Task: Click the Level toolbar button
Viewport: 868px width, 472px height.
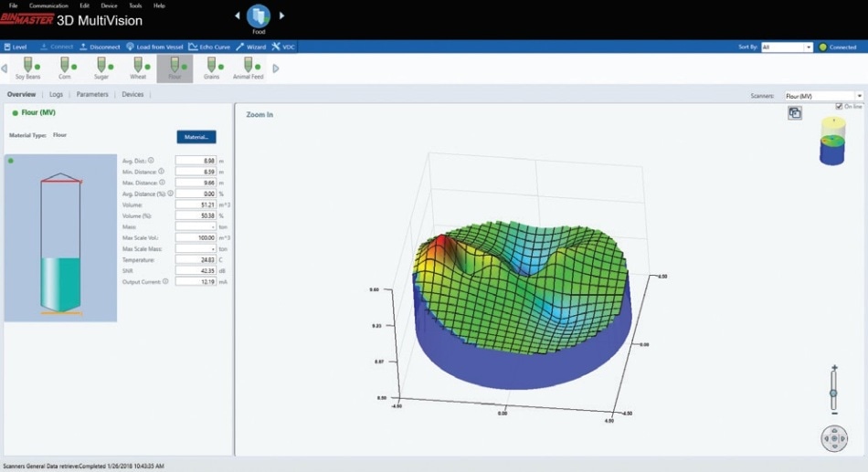Action: (x=16, y=47)
